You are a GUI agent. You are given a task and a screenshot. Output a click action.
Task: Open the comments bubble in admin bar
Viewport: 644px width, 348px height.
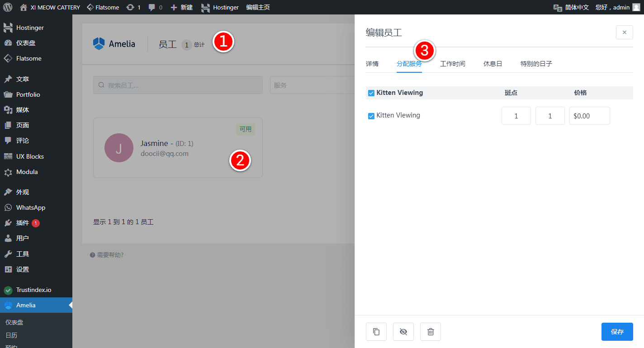click(x=155, y=7)
